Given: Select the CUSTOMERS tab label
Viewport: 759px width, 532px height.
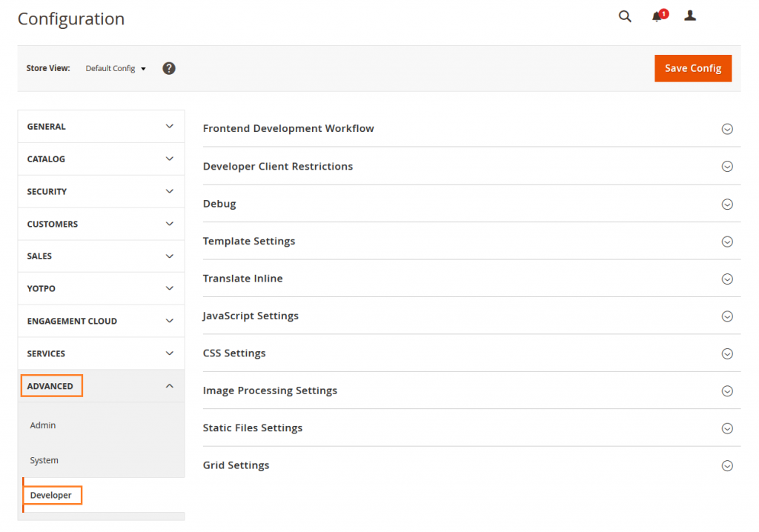Looking at the screenshot, I should (53, 224).
